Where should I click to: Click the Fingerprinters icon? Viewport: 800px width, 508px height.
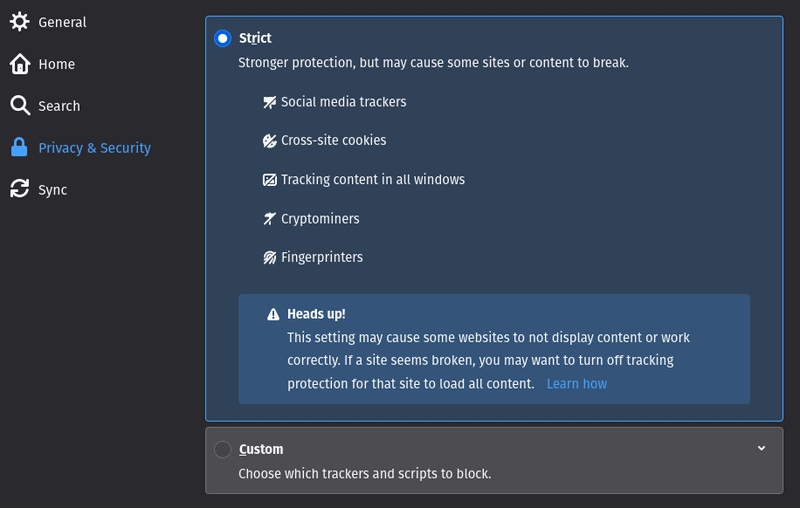pyautogui.click(x=269, y=258)
